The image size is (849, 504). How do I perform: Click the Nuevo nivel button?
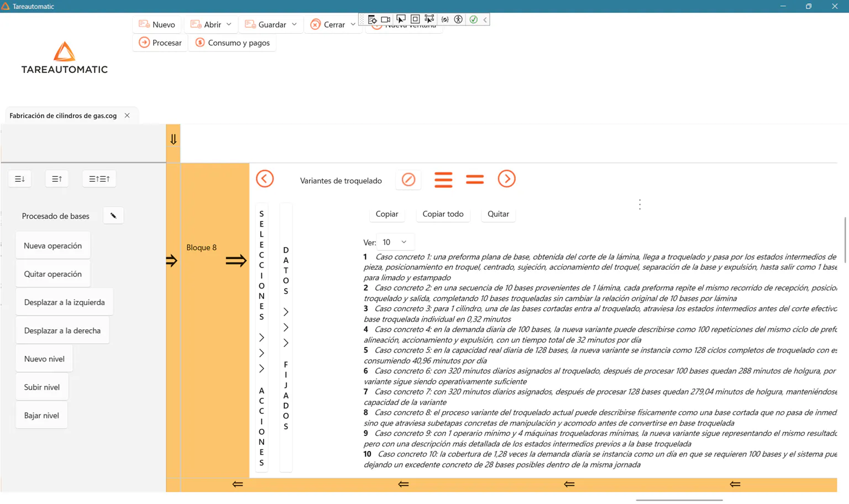click(x=44, y=359)
